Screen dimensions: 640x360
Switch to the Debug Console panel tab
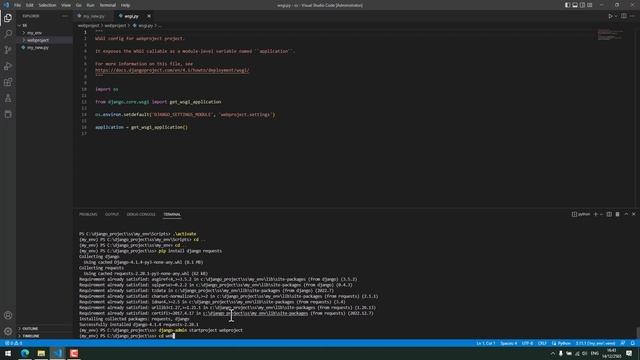pos(141,214)
